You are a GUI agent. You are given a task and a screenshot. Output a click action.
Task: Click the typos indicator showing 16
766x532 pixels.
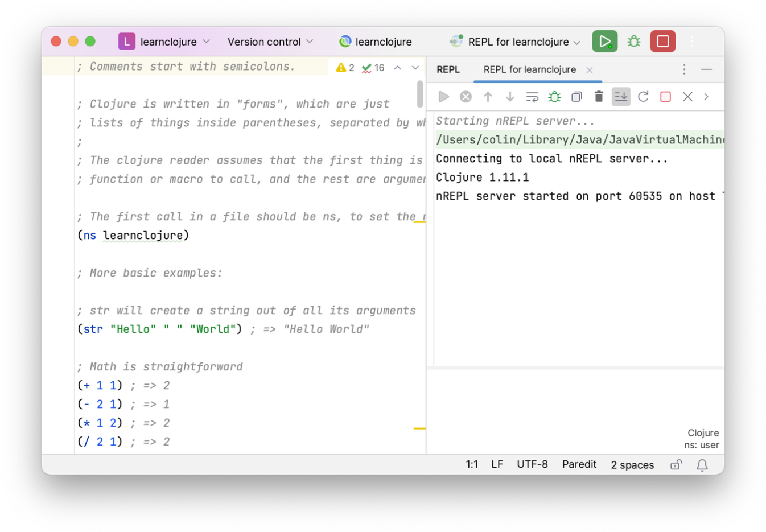(x=373, y=68)
